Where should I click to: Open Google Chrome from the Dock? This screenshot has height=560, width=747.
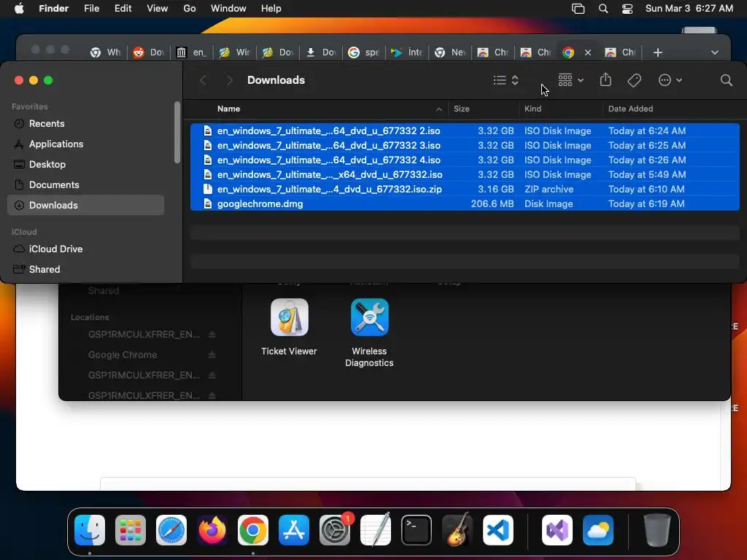(x=253, y=530)
